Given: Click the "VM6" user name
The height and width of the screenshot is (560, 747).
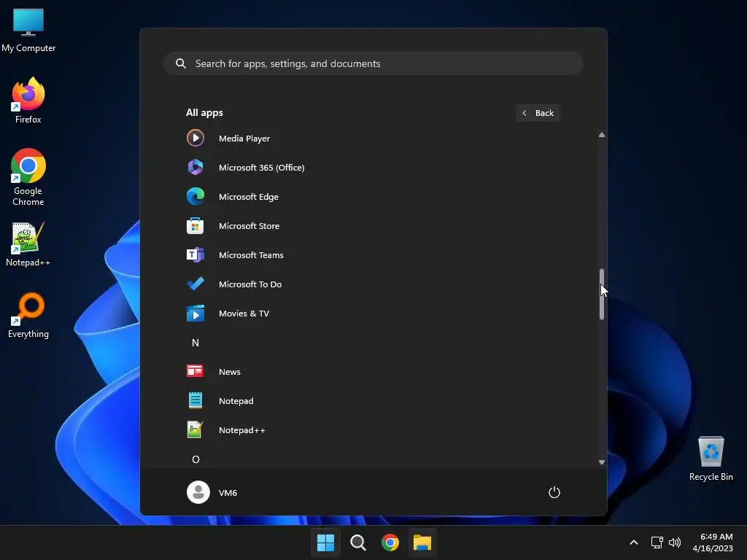Looking at the screenshot, I should pos(228,492).
